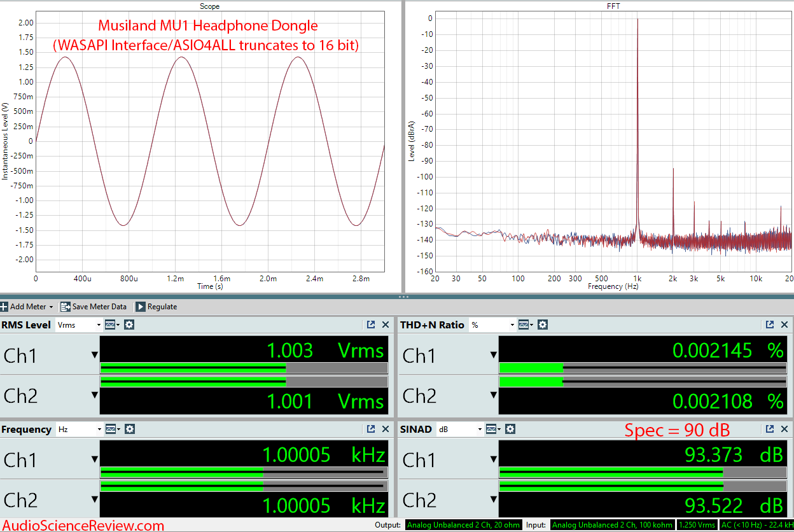Click THD+N Ratio Ch2 bar meter
Image resolution: width=794 pixels, height=532 pixels.
(643, 382)
